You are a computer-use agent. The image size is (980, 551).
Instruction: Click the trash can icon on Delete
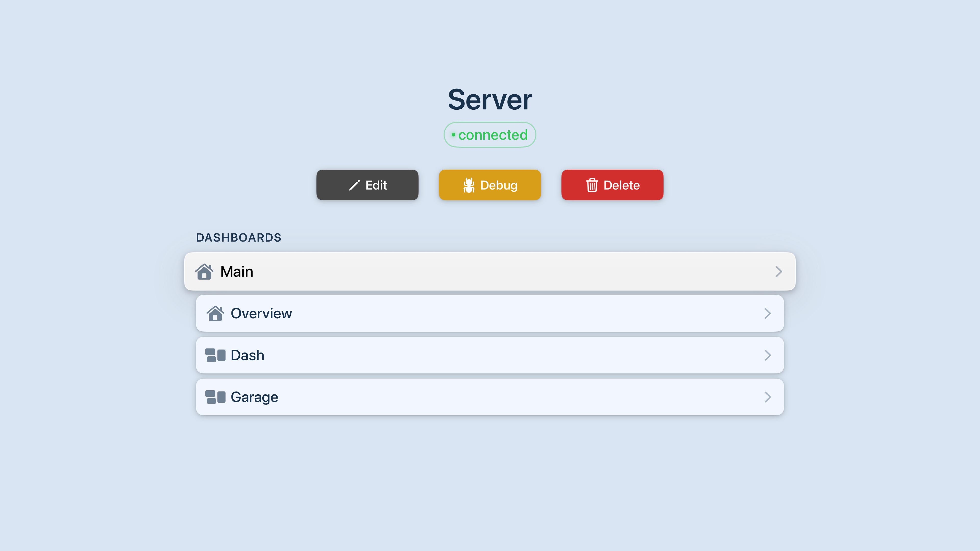point(592,185)
